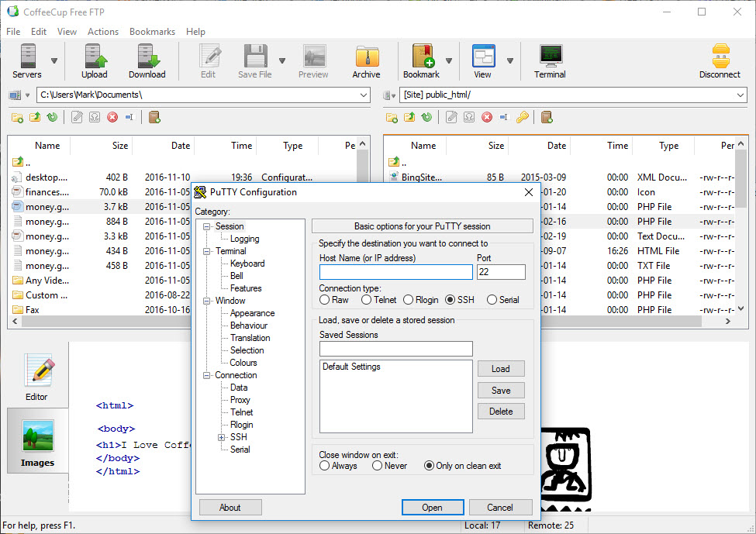Click the Host Name input field
This screenshot has height=534, width=756.
pos(396,272)
